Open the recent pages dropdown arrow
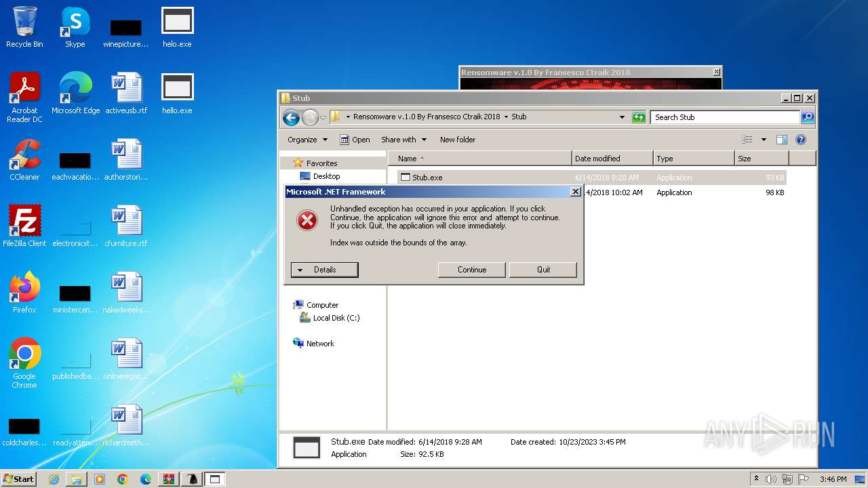Screen dimensions: 868x488 tap(323, 117)
